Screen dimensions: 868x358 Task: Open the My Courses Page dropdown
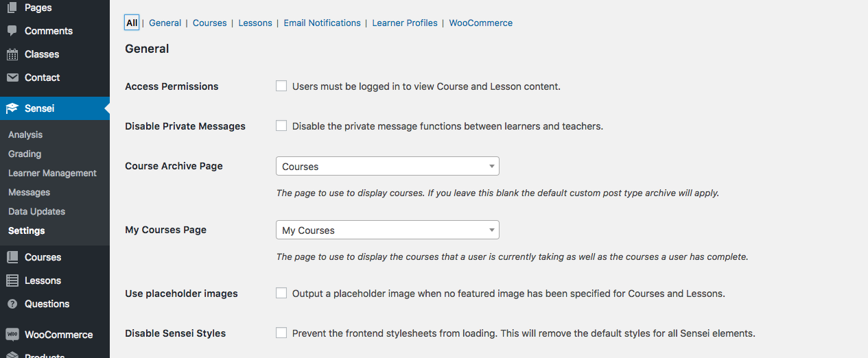coord(388,230)
